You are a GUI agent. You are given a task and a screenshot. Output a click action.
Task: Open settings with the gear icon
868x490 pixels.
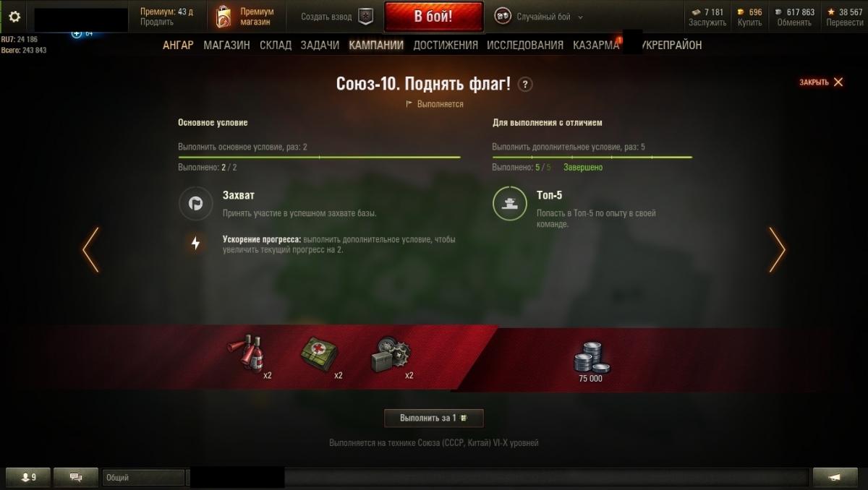coord(14,17)
